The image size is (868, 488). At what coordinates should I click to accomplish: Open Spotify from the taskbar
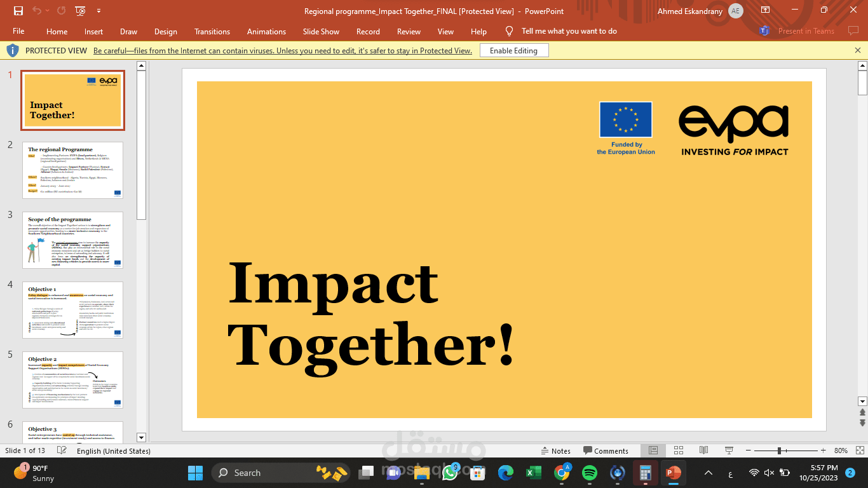tap(589, 473)
